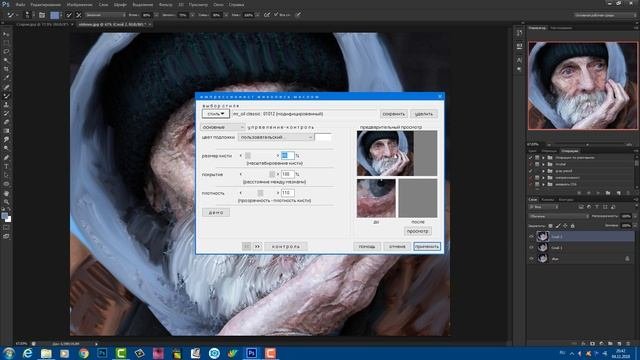640x360 pixels.
Task: Open the Фильтр menu in menu bar
Action: (x=165, y=4)
